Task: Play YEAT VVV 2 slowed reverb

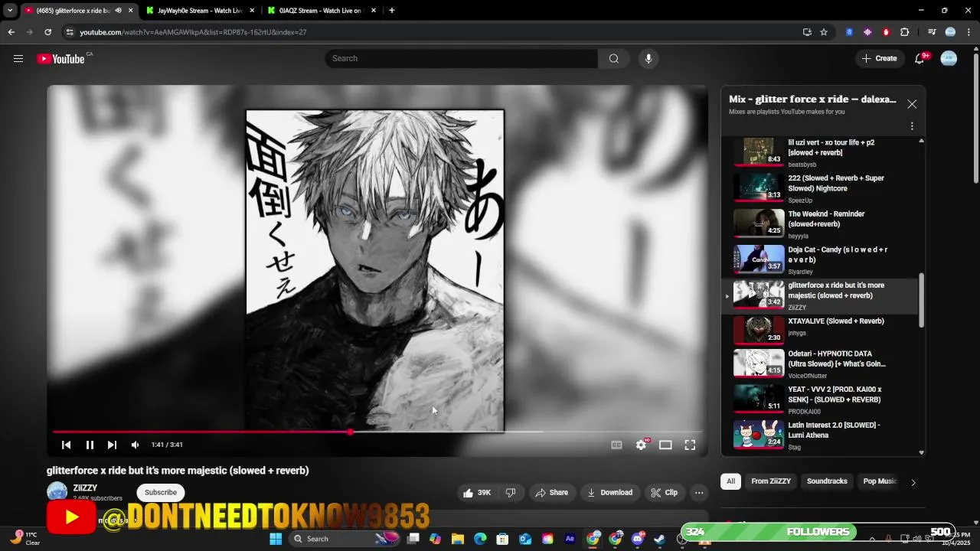Action: [819, 399]
